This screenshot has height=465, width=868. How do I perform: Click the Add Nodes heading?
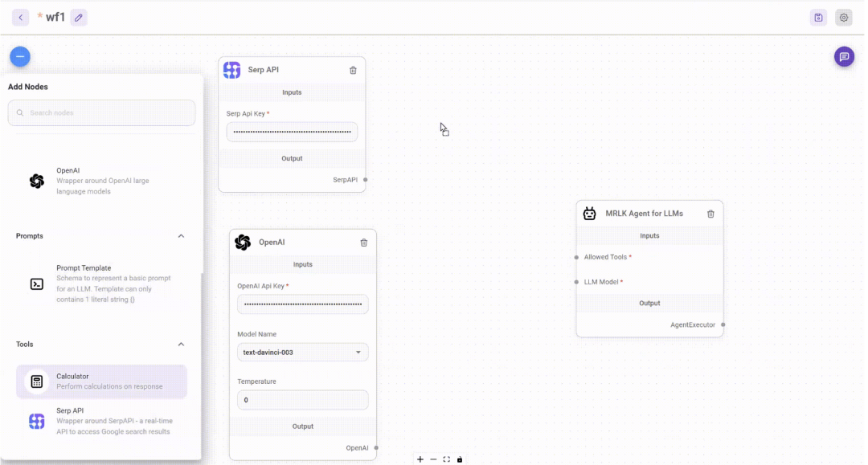[x=27, y=87]
